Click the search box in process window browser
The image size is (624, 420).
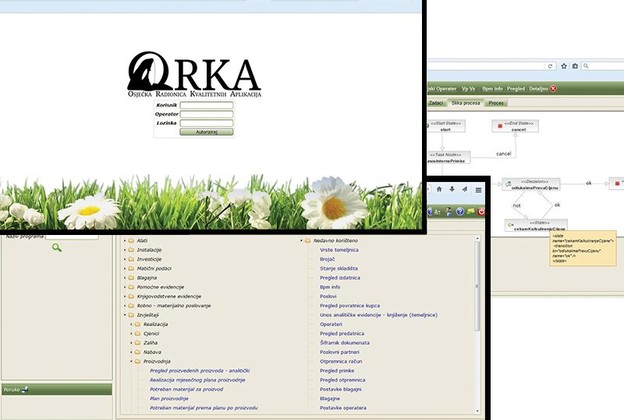(603, 66)
